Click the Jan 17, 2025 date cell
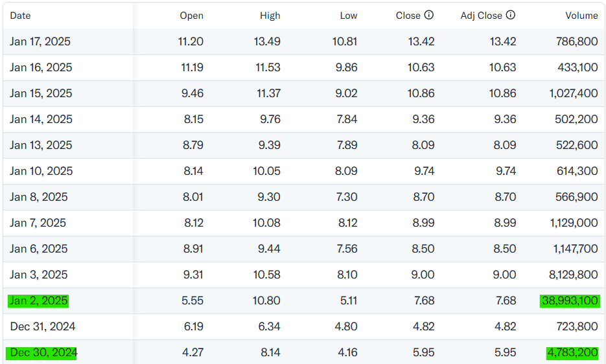The image size is (606, 364). [x=40, y=41]
